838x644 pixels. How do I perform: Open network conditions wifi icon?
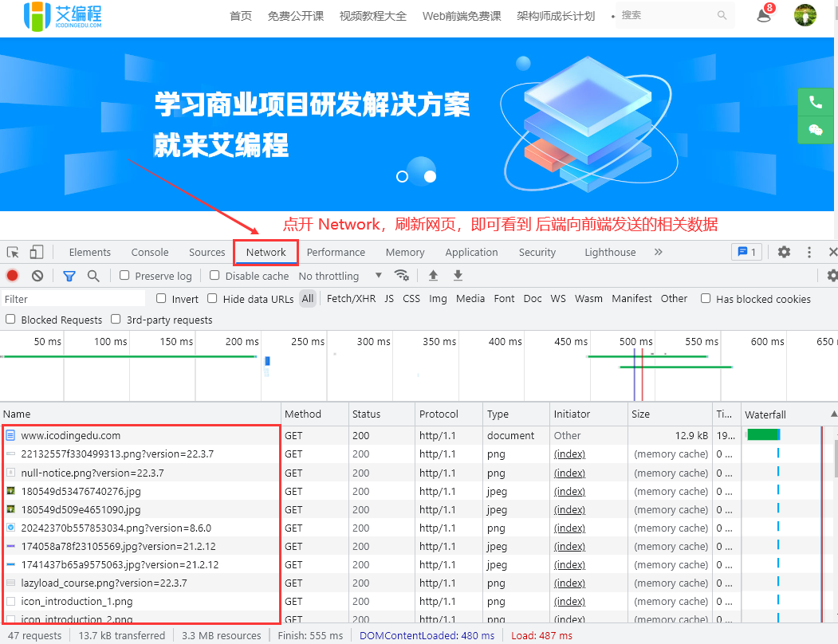point(401,275)
